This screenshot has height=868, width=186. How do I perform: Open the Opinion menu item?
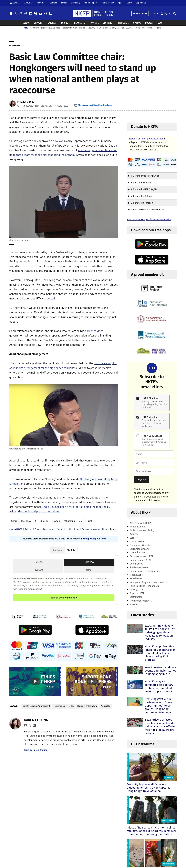coord(137,23)
